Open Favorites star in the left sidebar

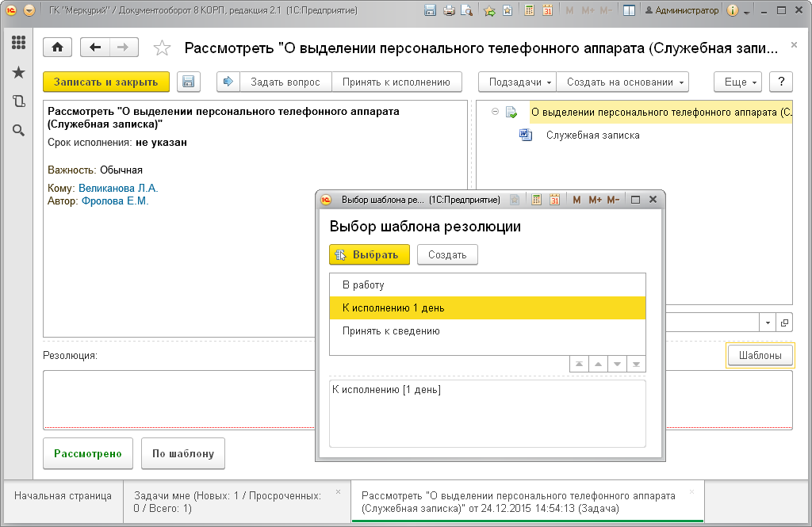[x=19, y=72]
